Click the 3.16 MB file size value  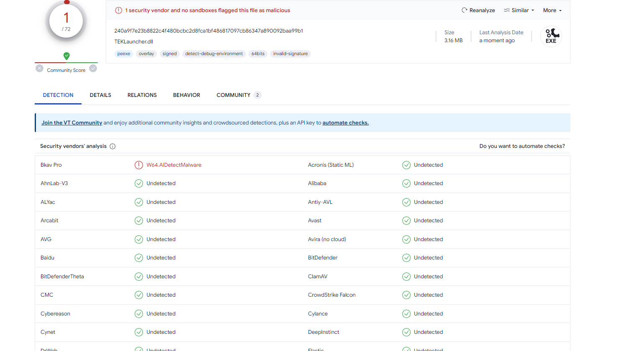pos(453,41)
